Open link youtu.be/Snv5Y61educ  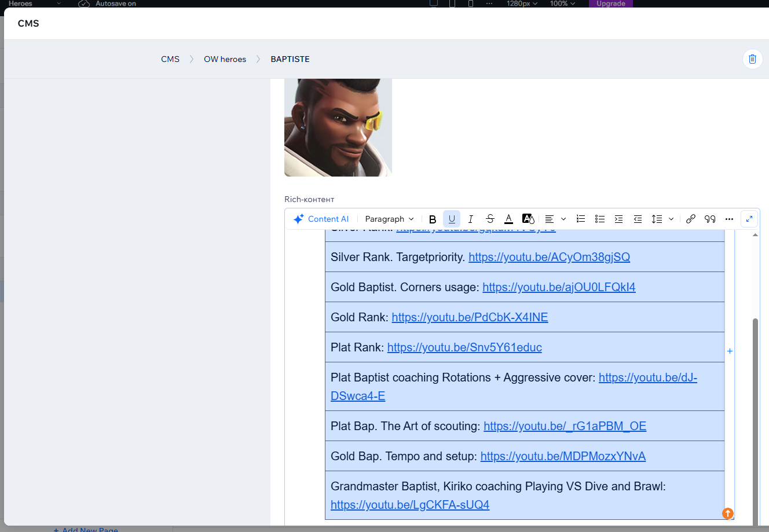coord(464,347)
